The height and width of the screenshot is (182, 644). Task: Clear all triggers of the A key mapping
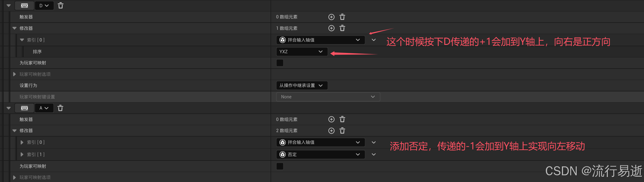[342, 119]
